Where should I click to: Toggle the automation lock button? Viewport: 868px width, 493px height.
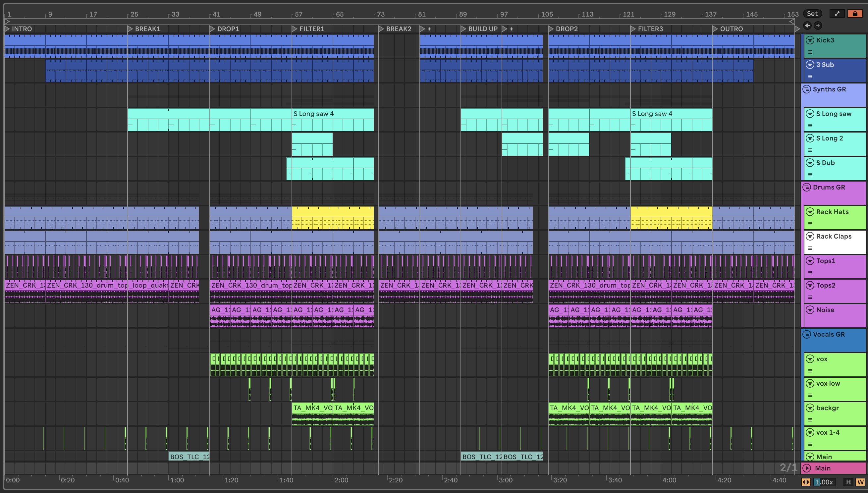[x=855, y=14]
